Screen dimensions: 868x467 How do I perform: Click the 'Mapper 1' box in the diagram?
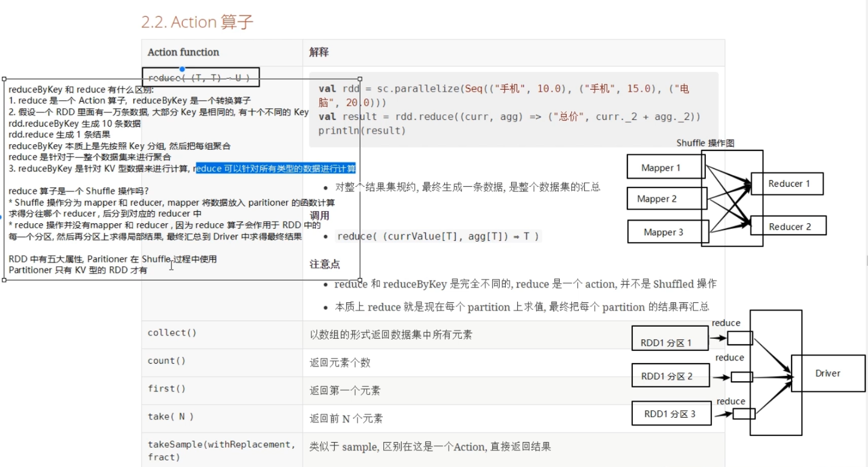pos(666,167)
